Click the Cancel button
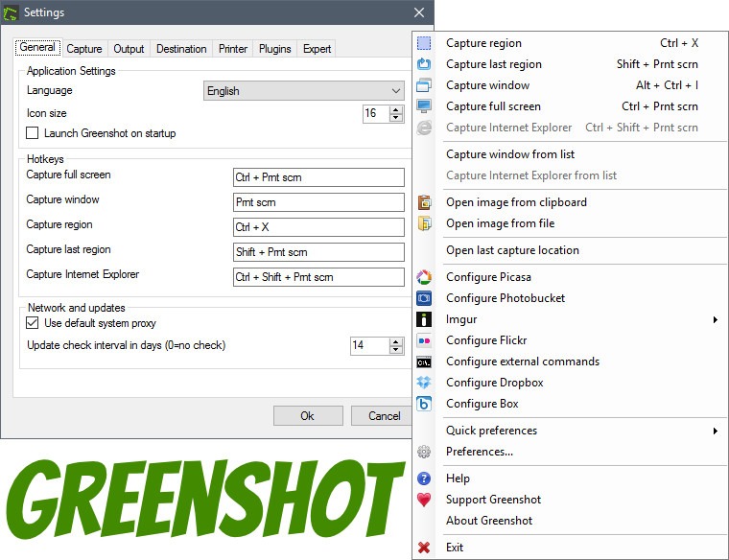The height and width of the screenshot is (560, 729). [x=382, y=415]
